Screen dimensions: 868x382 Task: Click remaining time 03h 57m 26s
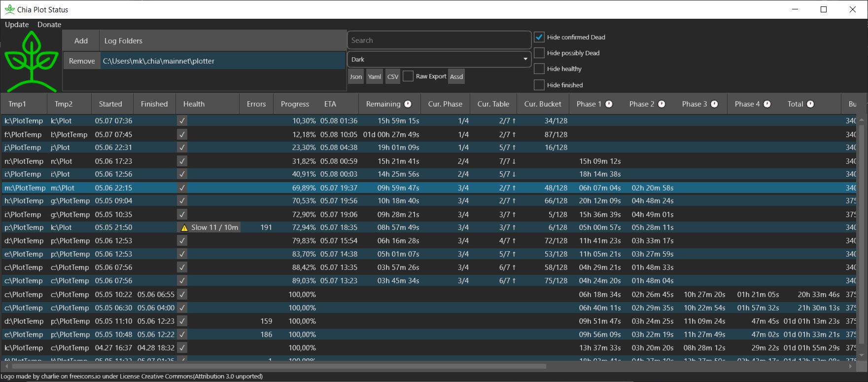pyautogui.click(x=398, y=267)
